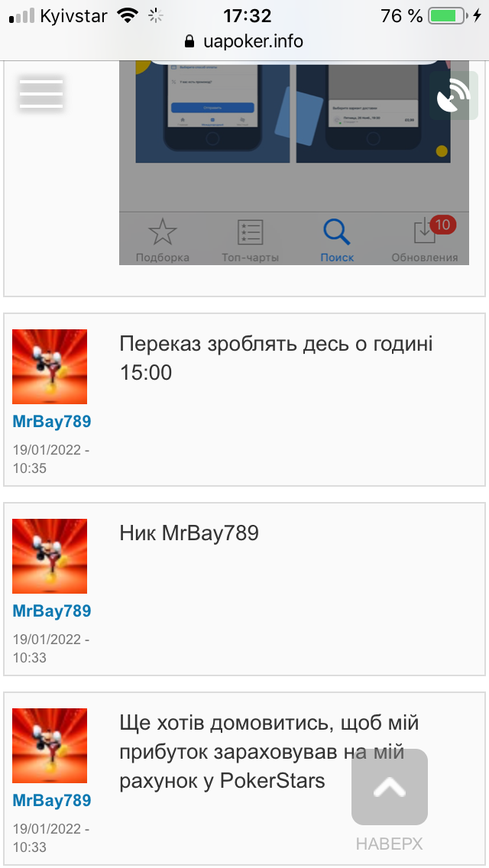Screen dimensions: 489x868
Task: Tap the satellite dish broadcast icon
Action: pyautogui.click(x=454, y=96)
